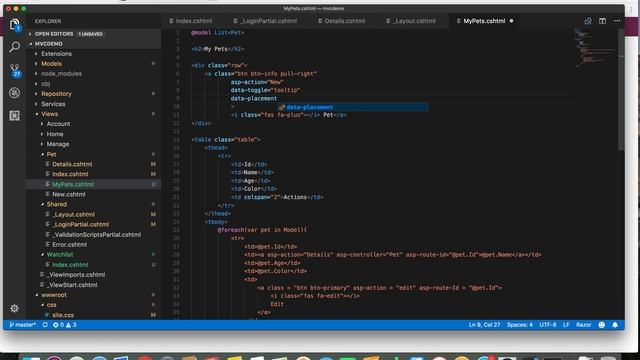
Task: Open the notifications bell icon
Action: (615, 325)
